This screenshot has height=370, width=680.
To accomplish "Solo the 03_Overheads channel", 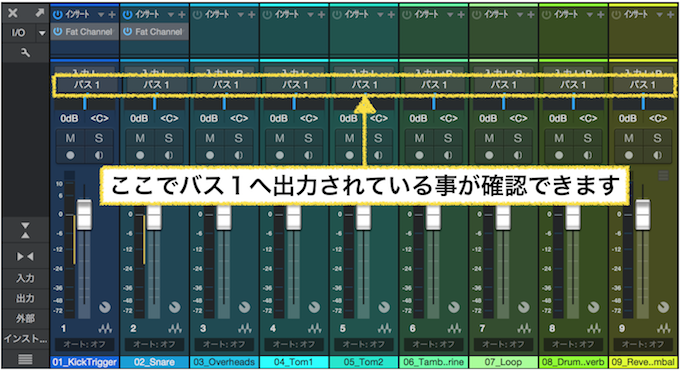I will [239, 138].
